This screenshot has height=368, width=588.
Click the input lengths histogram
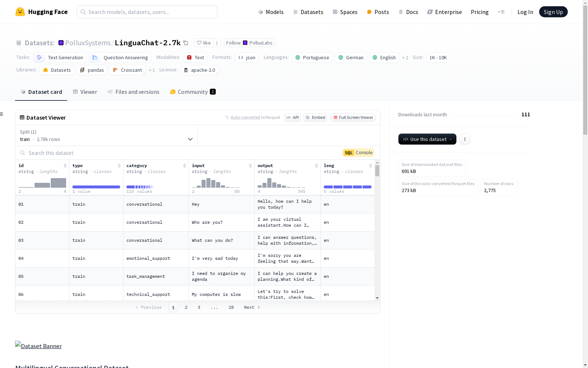(x=216, y=183)
